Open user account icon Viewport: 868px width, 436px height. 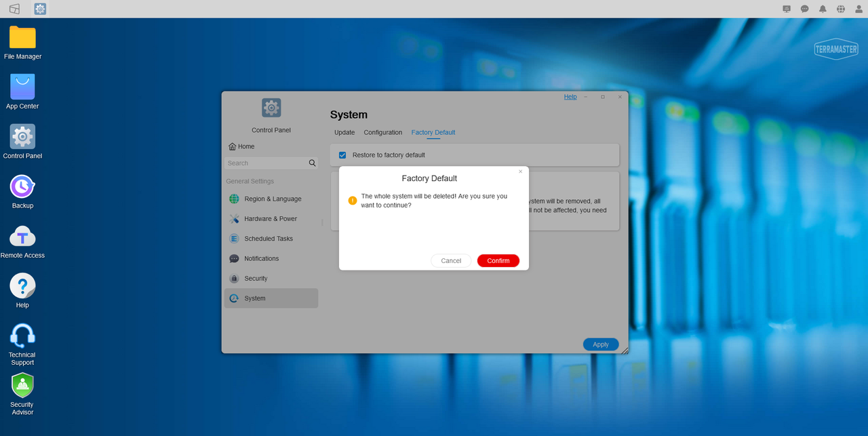tap(859, 9)
